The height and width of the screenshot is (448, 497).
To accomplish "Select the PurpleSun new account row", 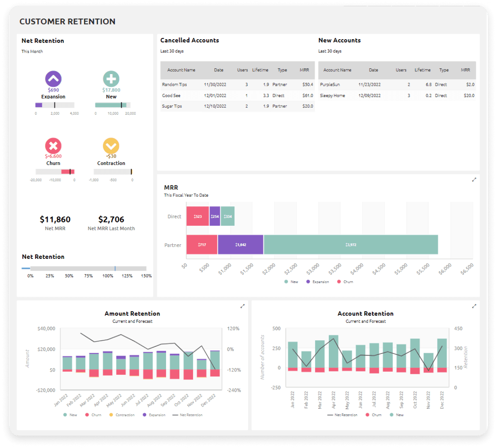I will (x=397, y=84).
